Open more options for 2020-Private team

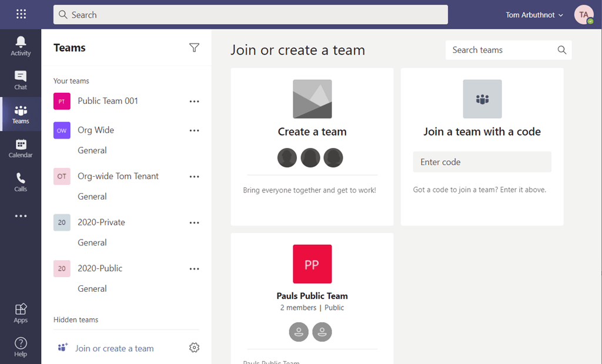(x=194, y=223)
